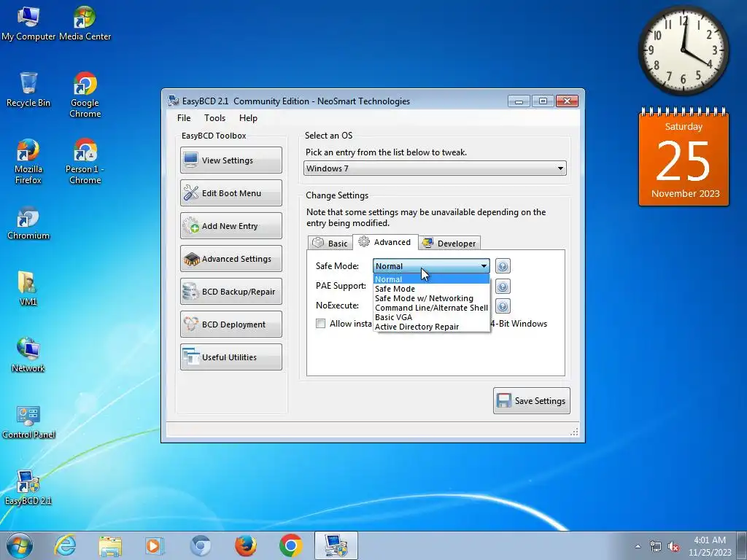Image resolution: width=747 pixels, height=560 pixels.
Task: Click the database icon on BCD Backup/Repair
Action: point(191,292)
